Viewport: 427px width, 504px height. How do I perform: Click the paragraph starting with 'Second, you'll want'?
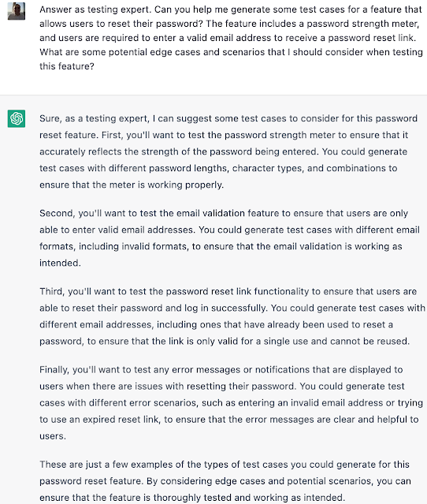point(229,238)
